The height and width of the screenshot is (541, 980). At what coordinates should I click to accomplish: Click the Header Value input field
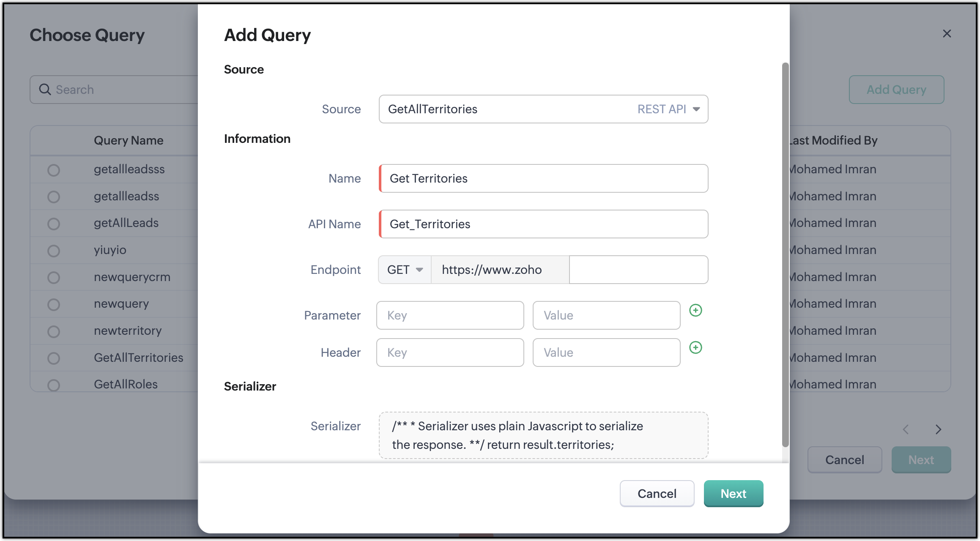pos(606,352)
